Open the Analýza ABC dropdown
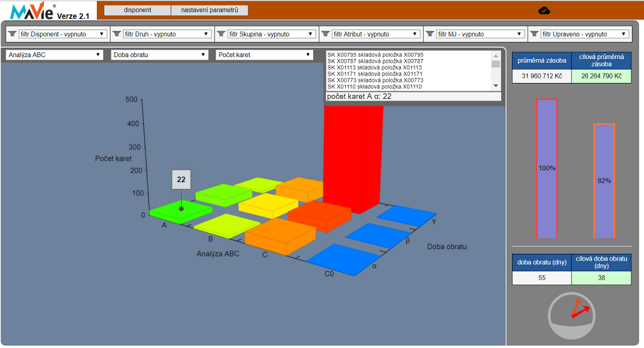The height and width of the screenshot is (348, 644). [x=54, y=55]
